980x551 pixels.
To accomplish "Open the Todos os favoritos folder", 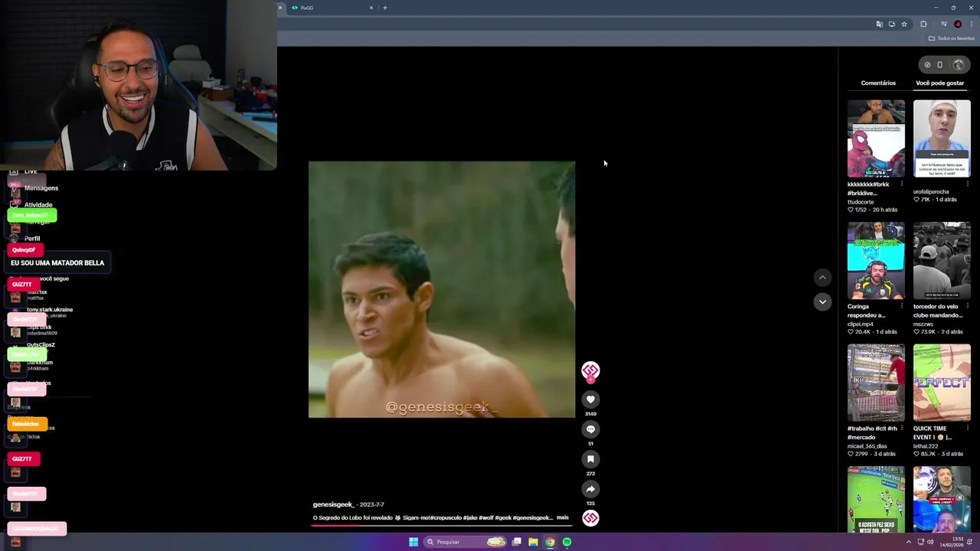I will pyautogui.click(x=952, y=38).
